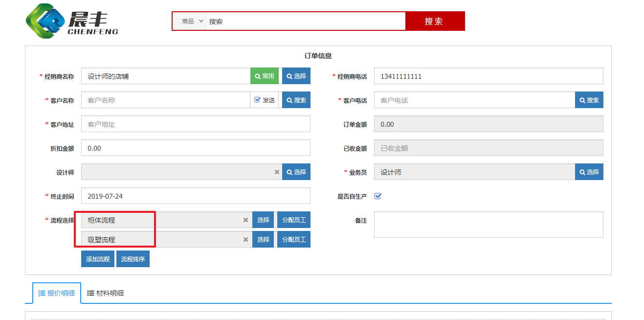Toggle the 发送 checkbox
This screenshot has width=644, height=320.
[257, 100]
